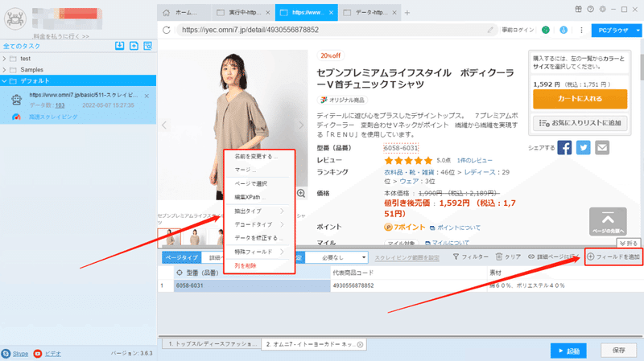
Task: Open the 必要なし dropdown
Action: coord(336,257)
